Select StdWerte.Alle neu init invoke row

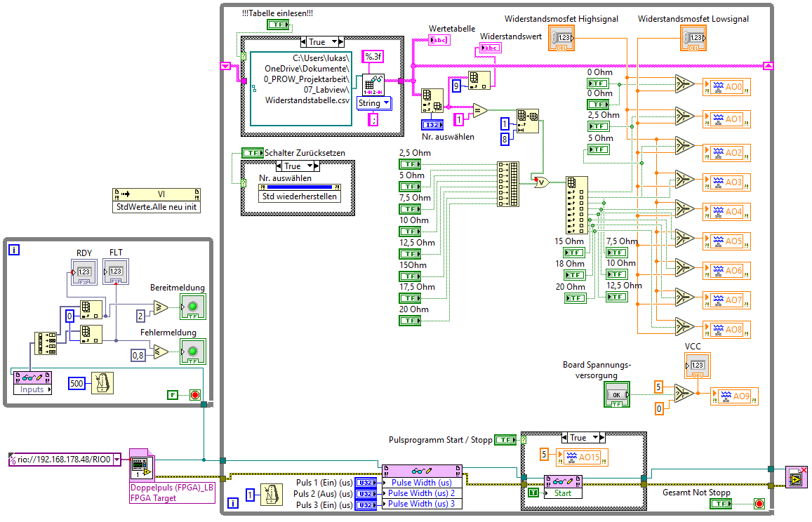point(157,207)
